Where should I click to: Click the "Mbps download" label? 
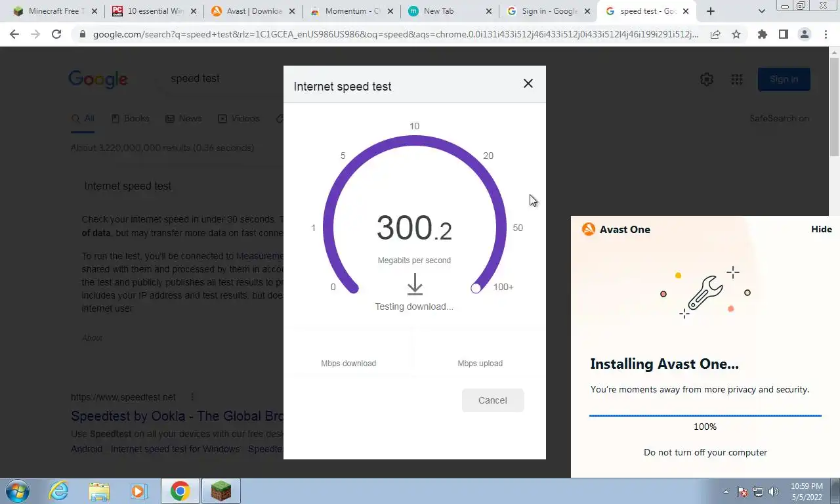[348, 364]
